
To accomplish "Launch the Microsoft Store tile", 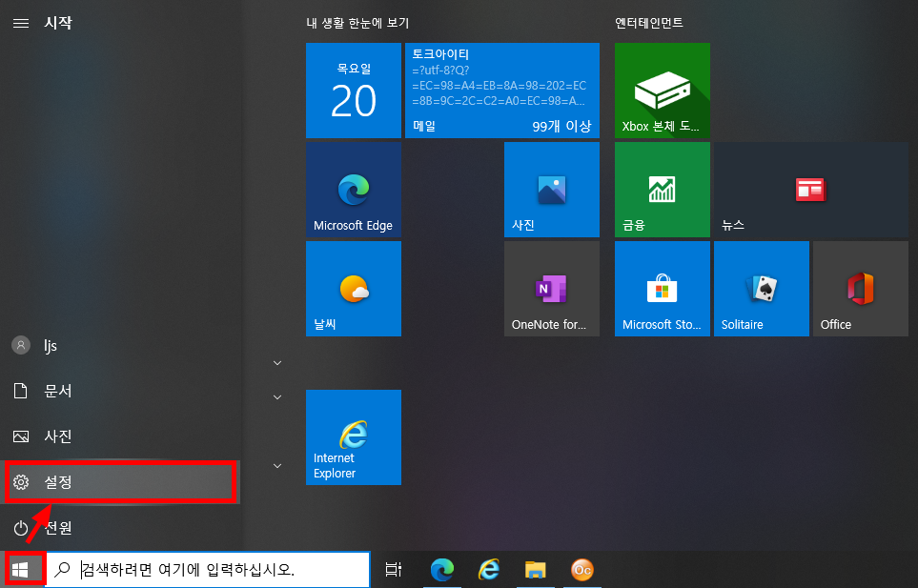I will click(x=663, y=289).
